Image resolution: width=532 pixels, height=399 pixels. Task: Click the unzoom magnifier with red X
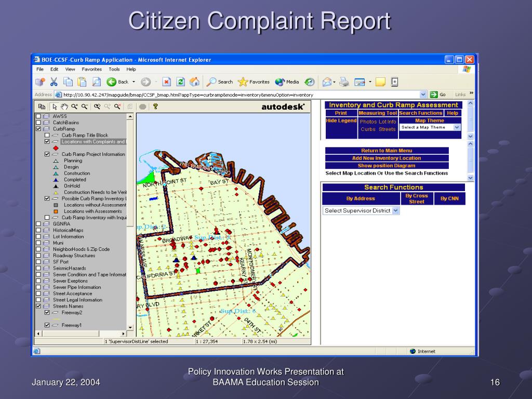click(x=117, y=107)
